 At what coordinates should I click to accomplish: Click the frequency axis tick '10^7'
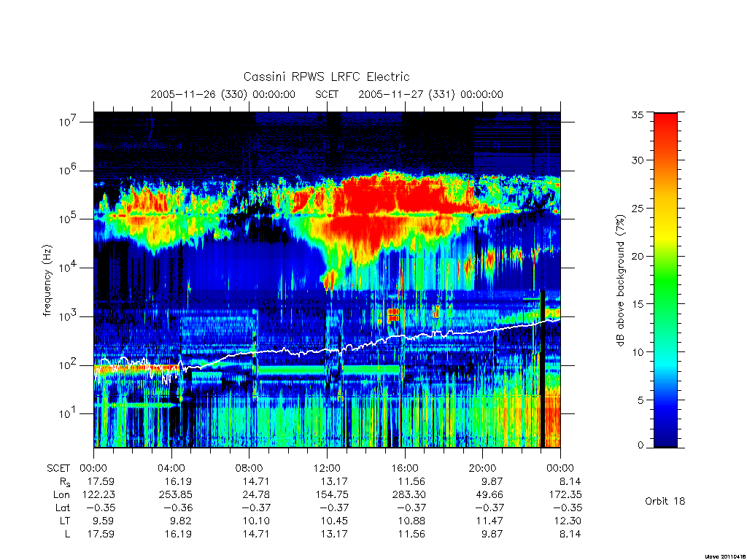68,122
